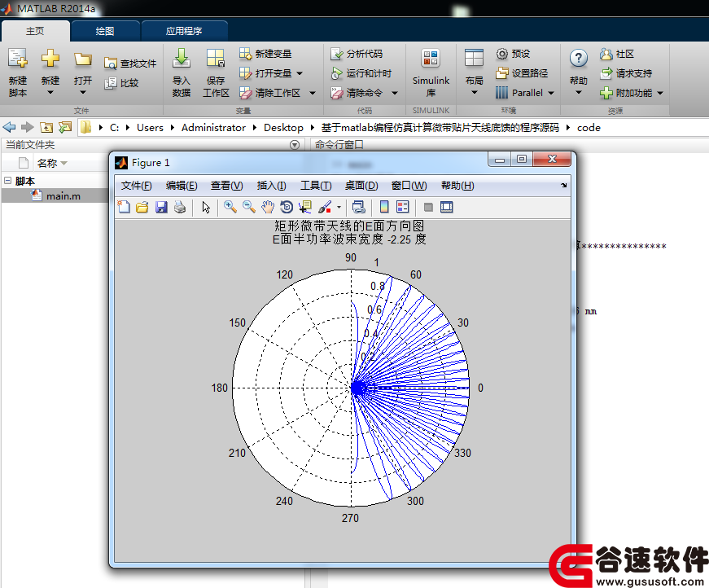This screenshot has height=588, width=709.
Task: Open the View (查看) menu in Figure 1
Action: (x=226, y=186)
